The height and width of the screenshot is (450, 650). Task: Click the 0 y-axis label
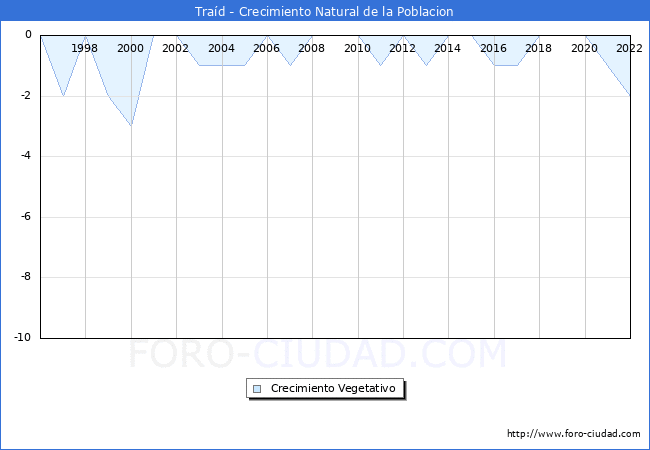click(28, 34)
